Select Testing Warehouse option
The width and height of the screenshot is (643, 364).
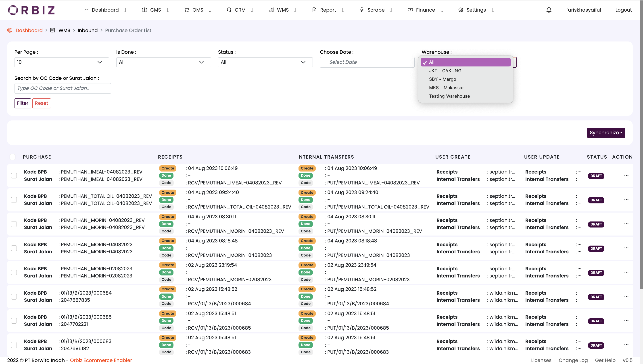(465, 96)
